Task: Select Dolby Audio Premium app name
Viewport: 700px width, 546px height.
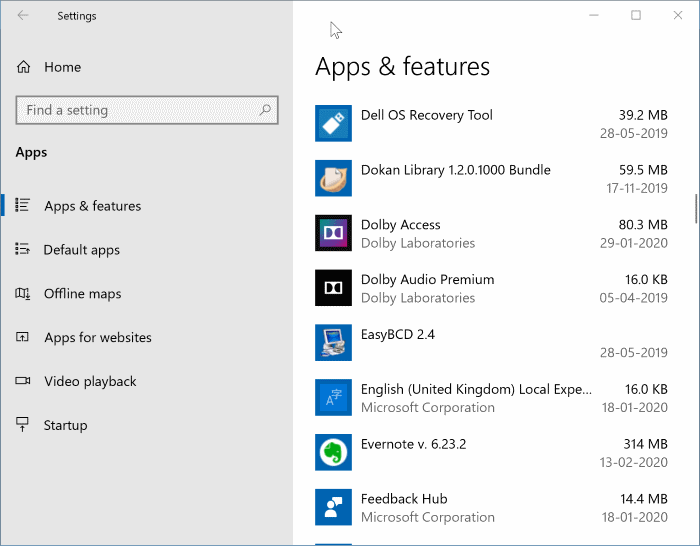Action: 427,279
